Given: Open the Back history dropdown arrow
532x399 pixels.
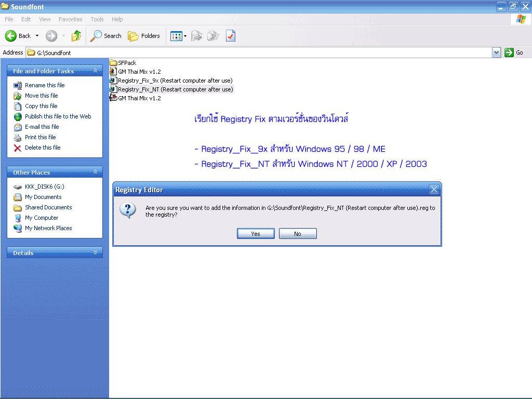Looking at the screenshot, I should pyautogui.click(x=37, y=36).
